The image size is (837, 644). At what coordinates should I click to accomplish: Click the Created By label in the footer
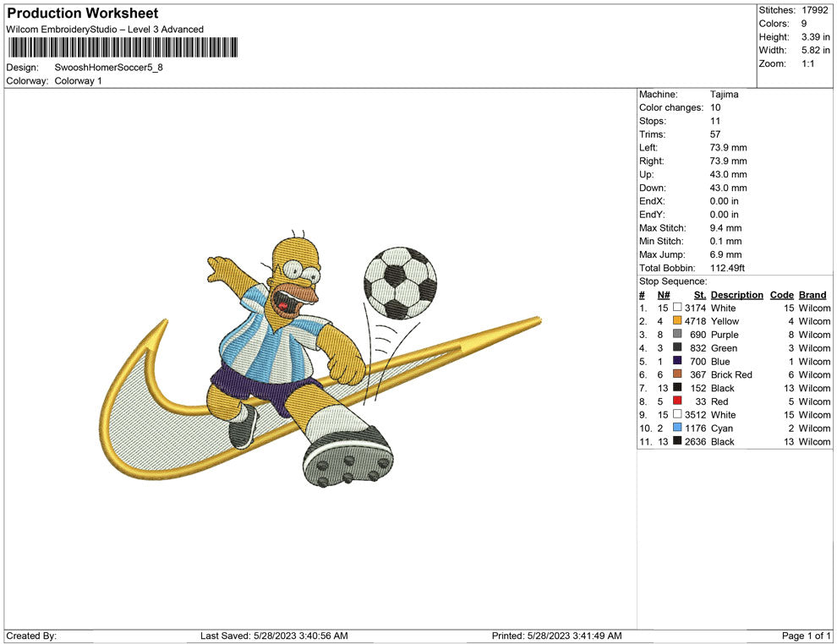pos(31,636)
